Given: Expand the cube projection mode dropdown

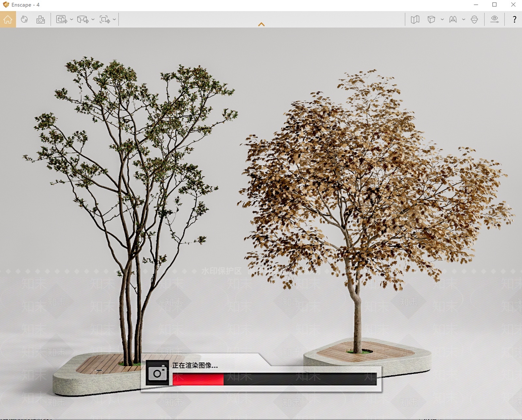Looking at the screenshot, I should click(x=442, y=20).
